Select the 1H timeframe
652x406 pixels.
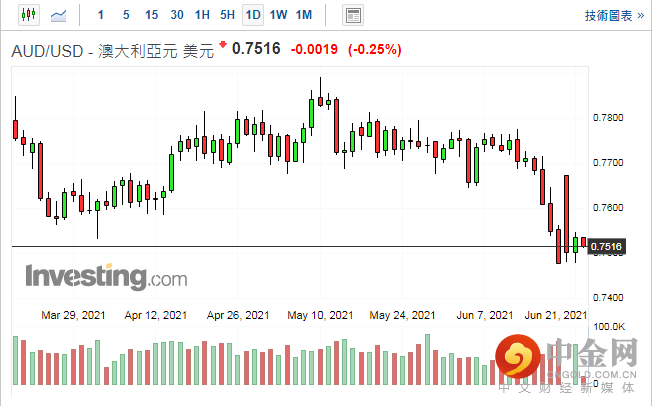point(202,15)
